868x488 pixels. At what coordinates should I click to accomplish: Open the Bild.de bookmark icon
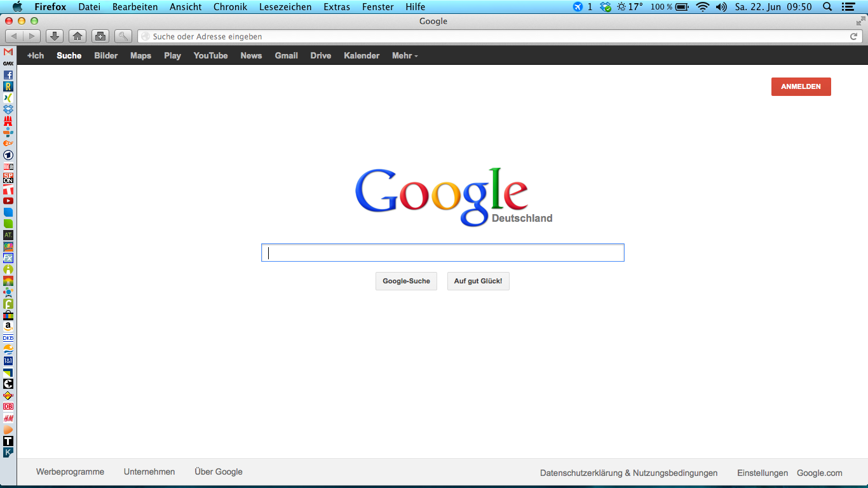tap(8, 166)
